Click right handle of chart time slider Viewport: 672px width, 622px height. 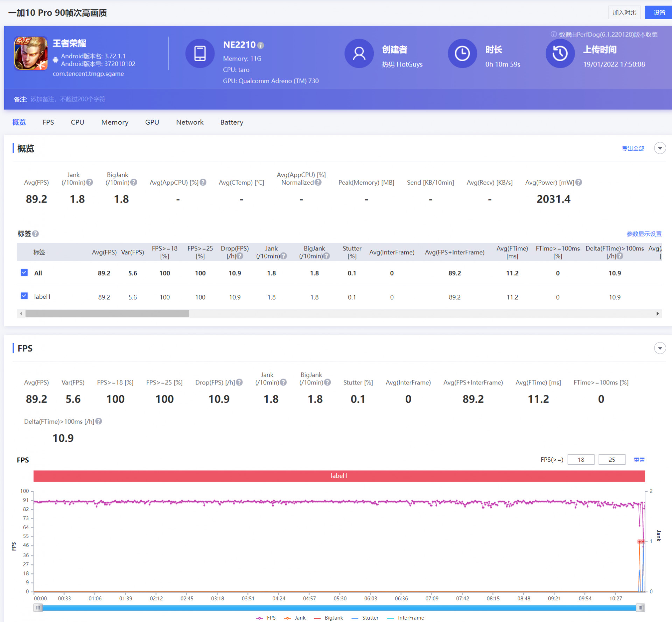point(640,608)
